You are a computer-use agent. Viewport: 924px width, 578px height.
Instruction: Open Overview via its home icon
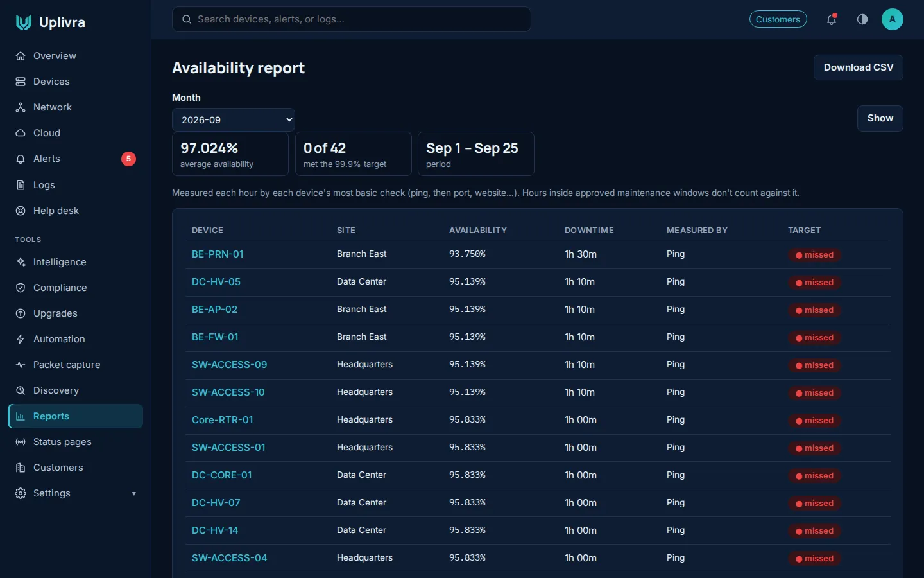pyautogui.click(x=21, y=56)
